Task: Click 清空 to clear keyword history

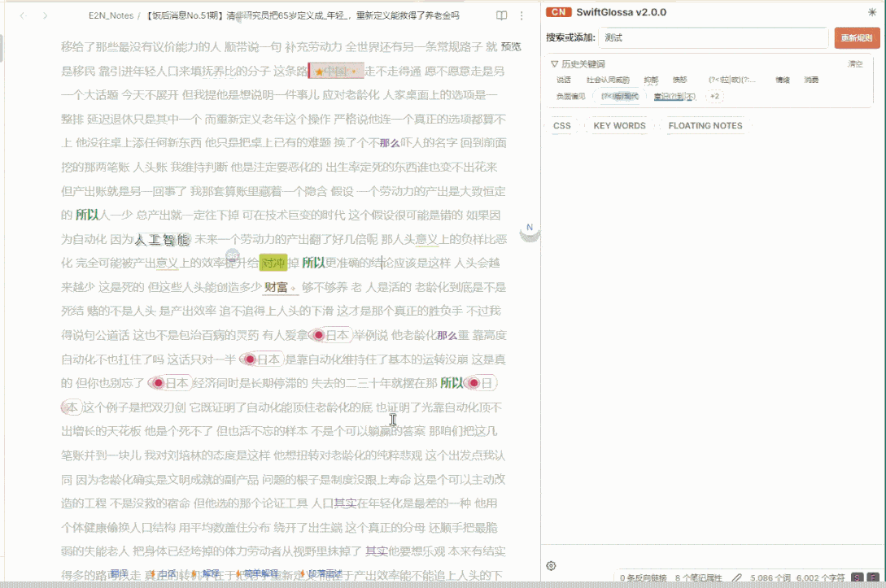Action: coord(855,63)
